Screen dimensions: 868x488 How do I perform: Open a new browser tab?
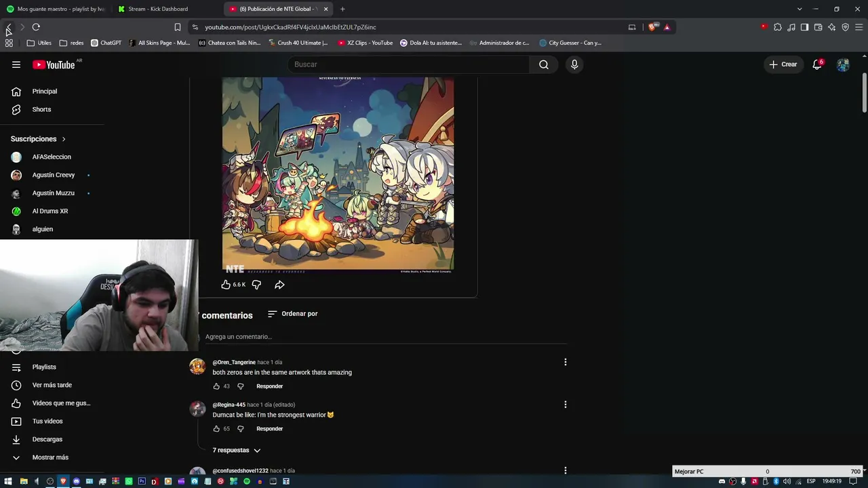pos(342,9)
